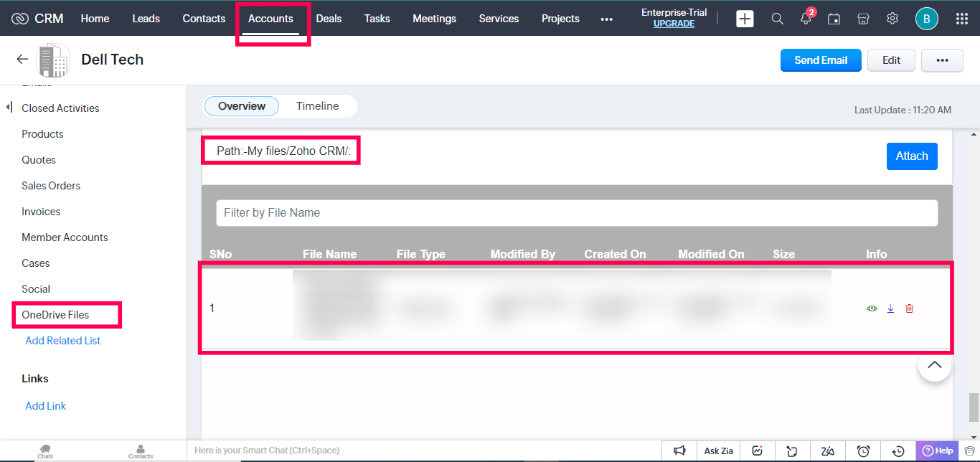
Task: Click the stacked windows icon beside Help
Action: tap(969, 451)
